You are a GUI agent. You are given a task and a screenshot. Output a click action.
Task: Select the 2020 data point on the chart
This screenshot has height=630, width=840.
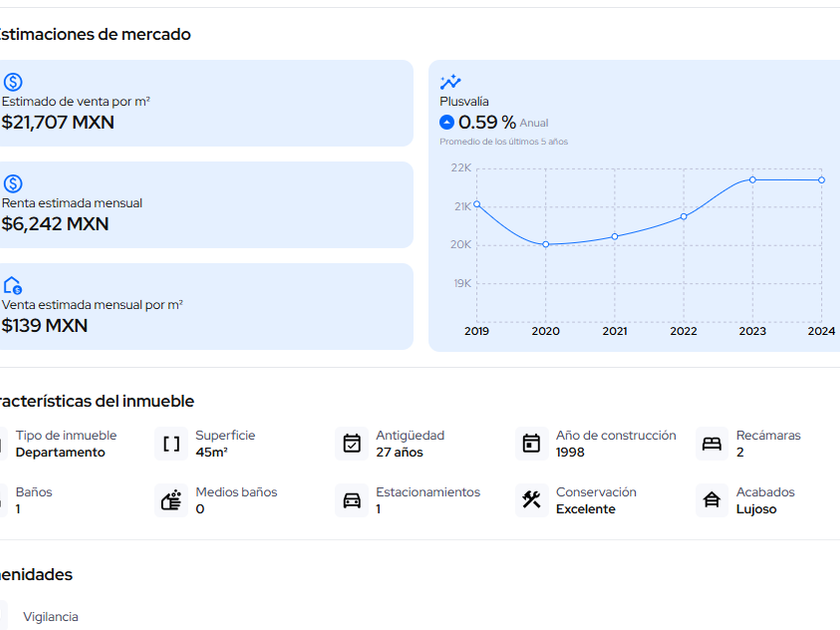pos(546,244)
